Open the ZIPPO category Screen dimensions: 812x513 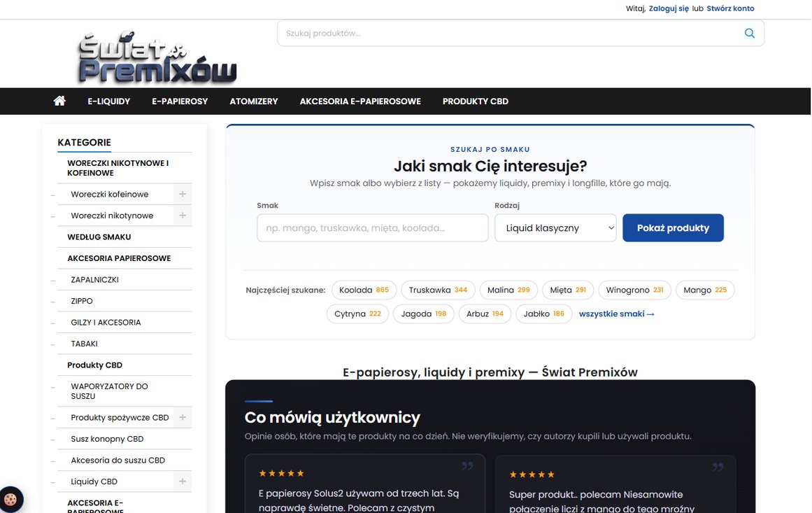(82, 301)
